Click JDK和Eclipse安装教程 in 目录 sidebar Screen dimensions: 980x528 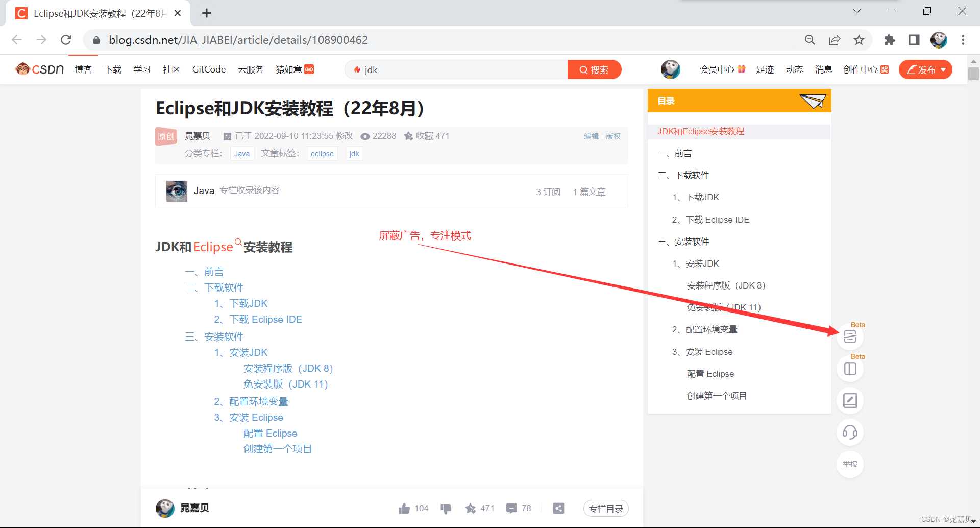[x=701, y=131]
